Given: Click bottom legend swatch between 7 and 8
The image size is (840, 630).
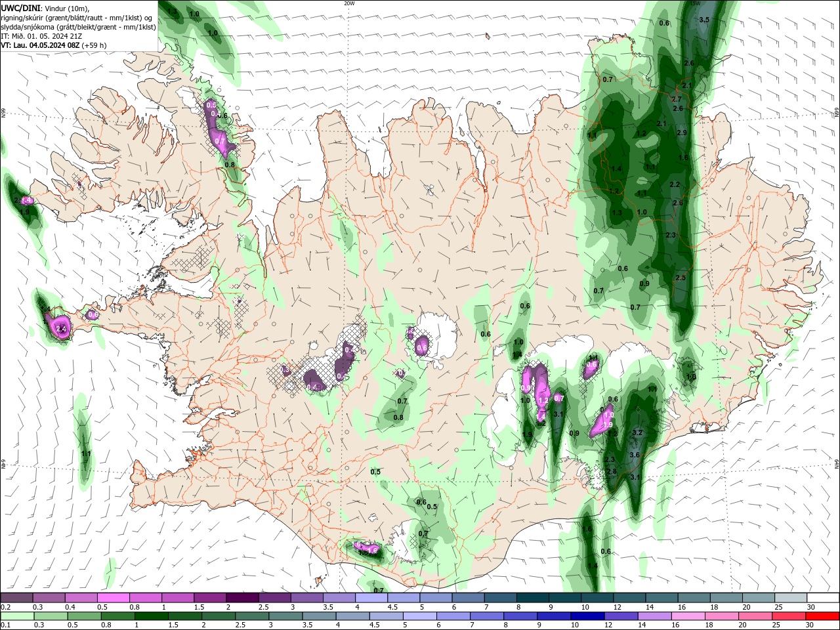Looking at the screenshot, I should click(x=487, y=617).
